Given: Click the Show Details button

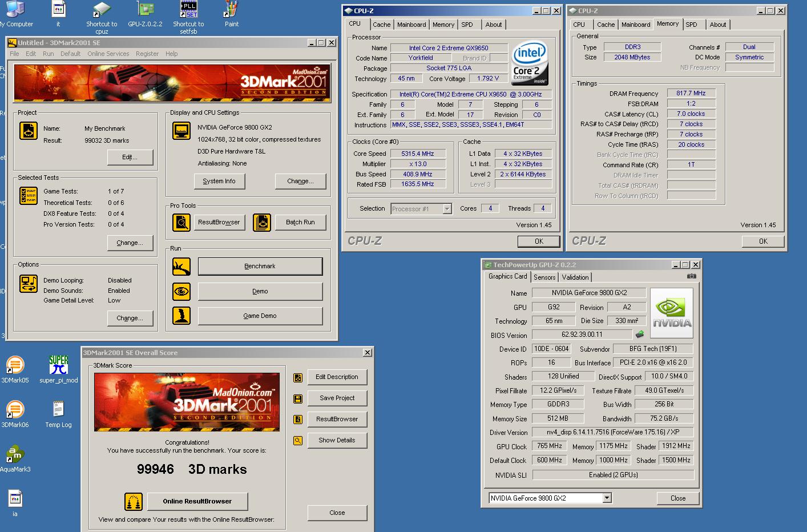Looking at the screenshot, I should (x=337, y=441).
